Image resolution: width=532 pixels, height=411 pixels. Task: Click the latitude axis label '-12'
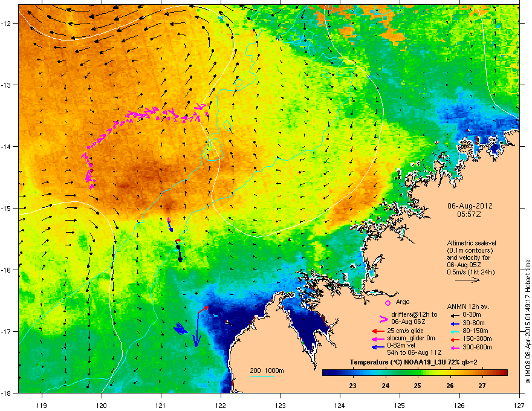coord(6,24)
